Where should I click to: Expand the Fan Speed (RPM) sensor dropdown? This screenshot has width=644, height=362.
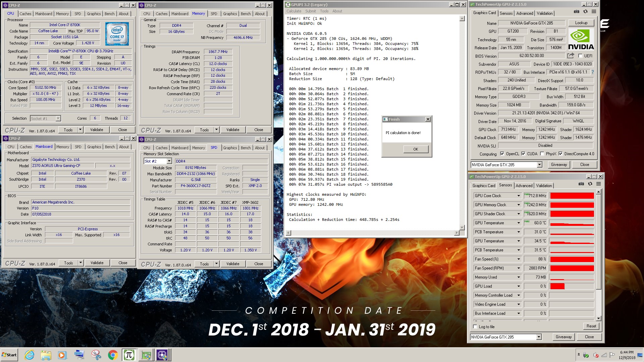[x=519, y=268]
